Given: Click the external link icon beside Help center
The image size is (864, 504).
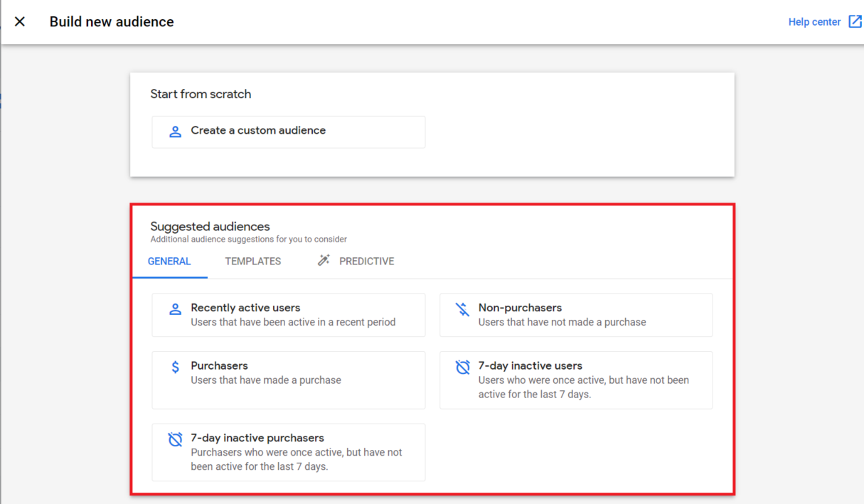Looking at the screenshot, I should point(853,21).
